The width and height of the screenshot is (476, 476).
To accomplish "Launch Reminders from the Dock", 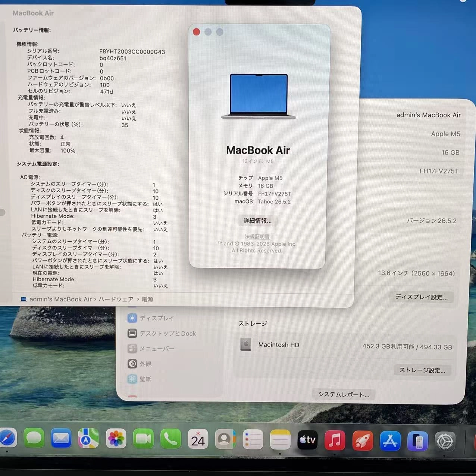I will tap(253, 440).
